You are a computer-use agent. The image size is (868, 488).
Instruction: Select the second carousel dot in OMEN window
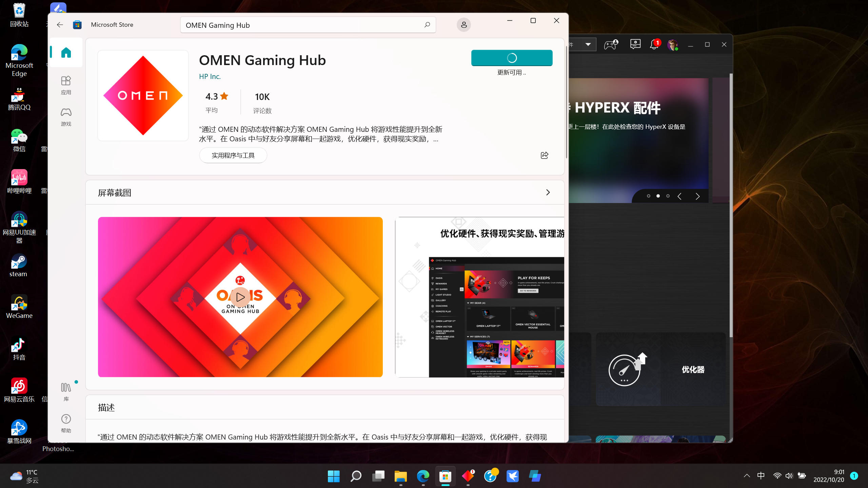658,196
